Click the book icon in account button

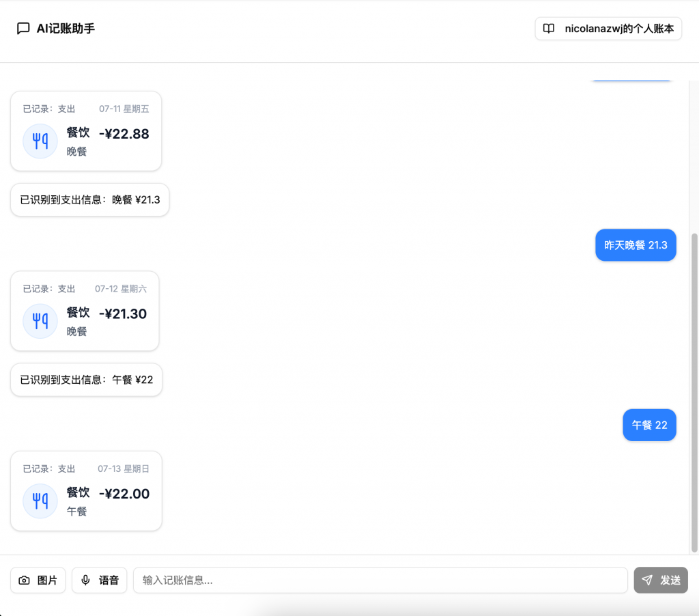[x=548, y=29]
